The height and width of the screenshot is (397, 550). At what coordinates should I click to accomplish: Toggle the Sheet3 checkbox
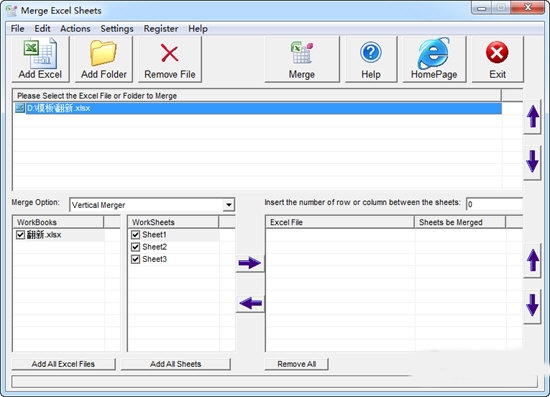pyautogui.click(x=135, y=259)
